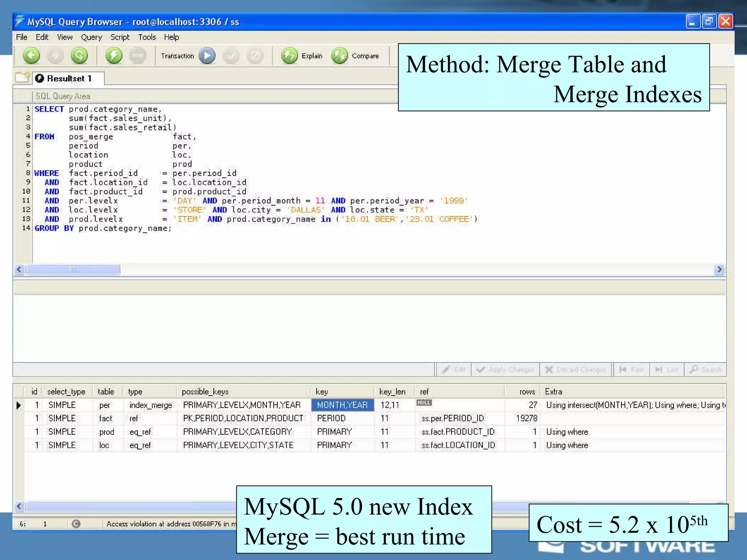Viewport: 747px width, 560px height.
Task: Click the key_len column header
Action: point(395,392)
